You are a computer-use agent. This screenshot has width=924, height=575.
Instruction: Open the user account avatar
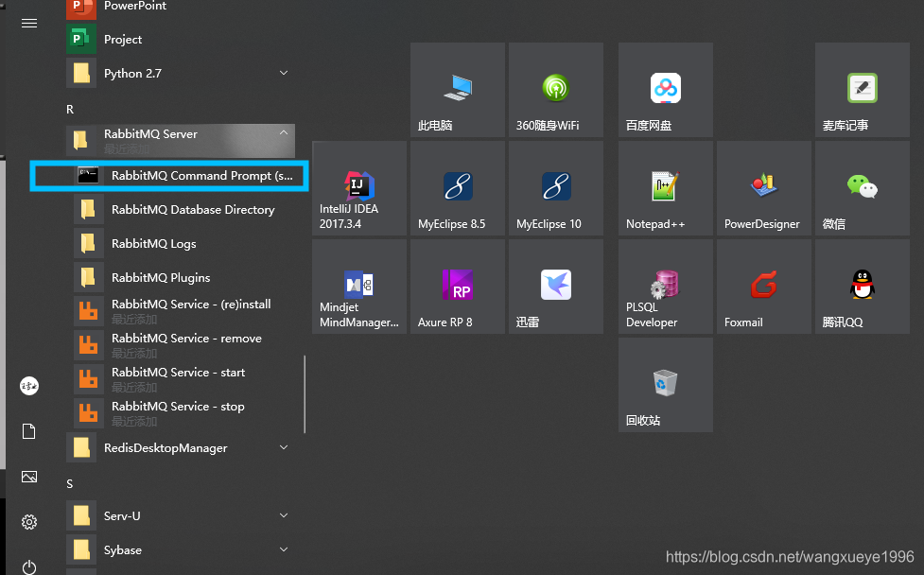click(29, 387)
